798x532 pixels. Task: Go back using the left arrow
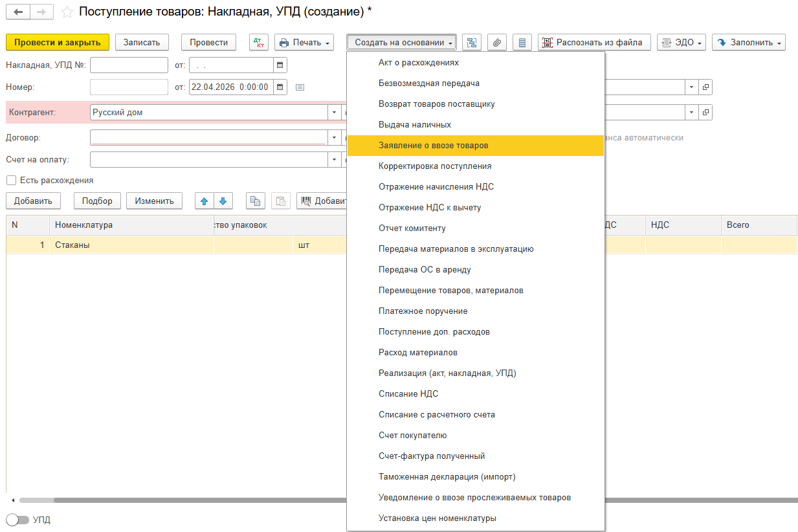click(x=17, y=12)
